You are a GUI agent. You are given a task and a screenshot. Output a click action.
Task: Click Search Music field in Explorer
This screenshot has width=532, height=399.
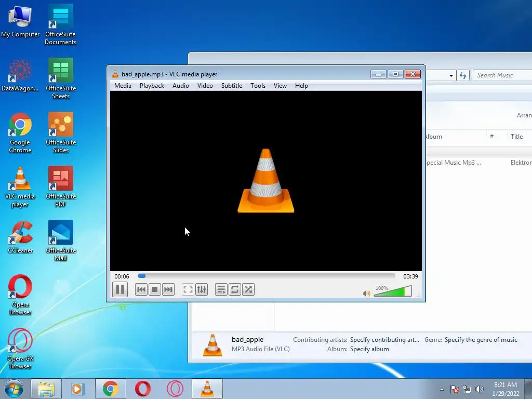tap(502, 75)
